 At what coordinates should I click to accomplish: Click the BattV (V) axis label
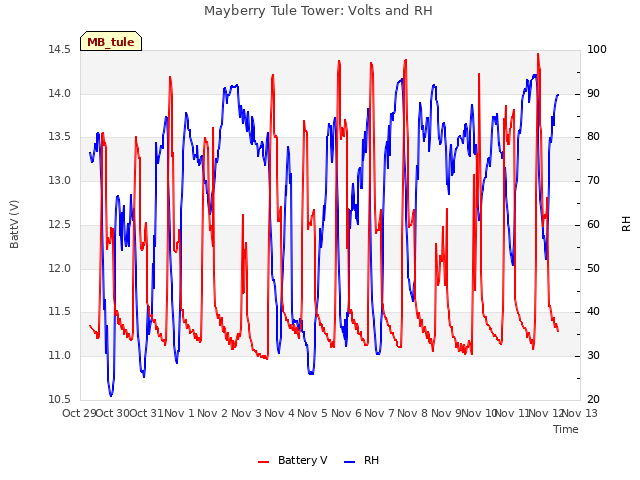coord(14,224)
